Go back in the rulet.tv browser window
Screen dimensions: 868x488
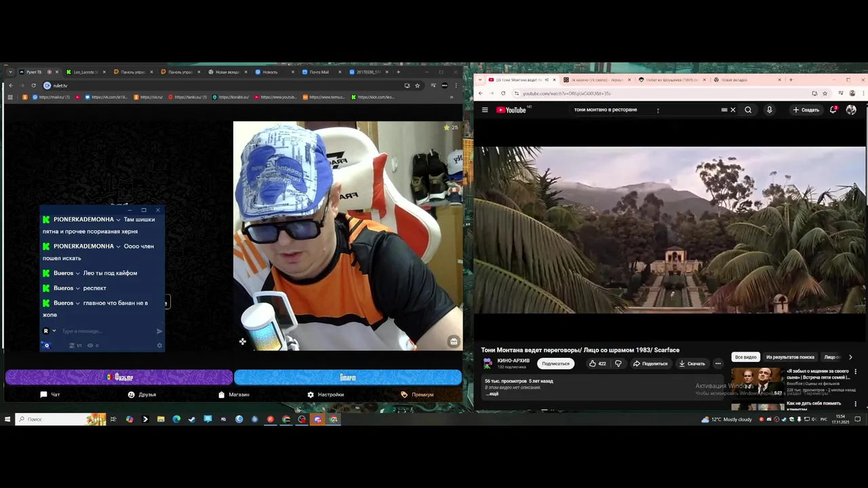point(11,85)
